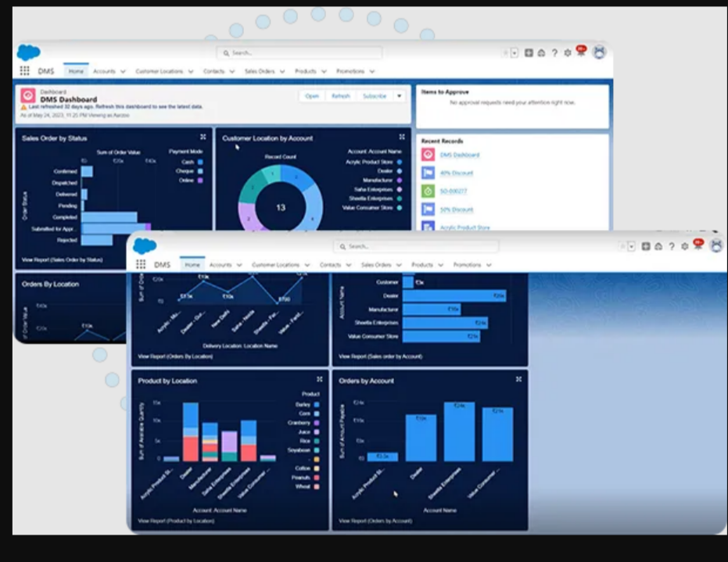728x562 pixels.
Task: Click the Setup gear in the front window
Action: tap(684, 246)
